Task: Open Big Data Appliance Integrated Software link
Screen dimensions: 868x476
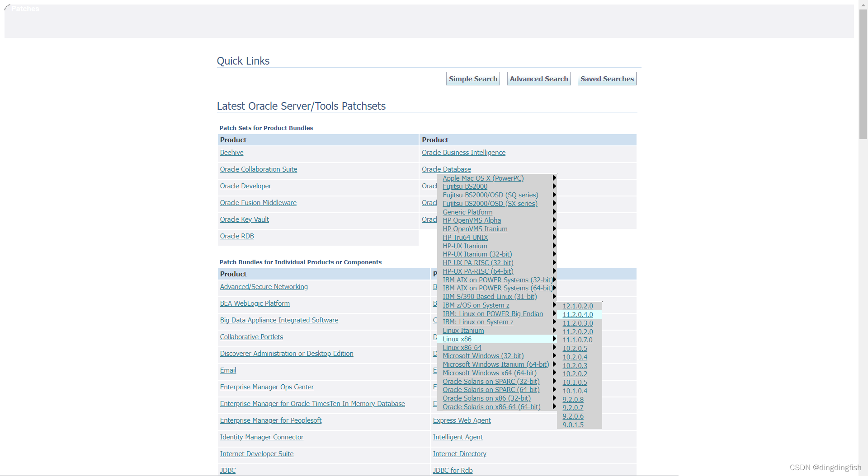Action: point(279,320)
